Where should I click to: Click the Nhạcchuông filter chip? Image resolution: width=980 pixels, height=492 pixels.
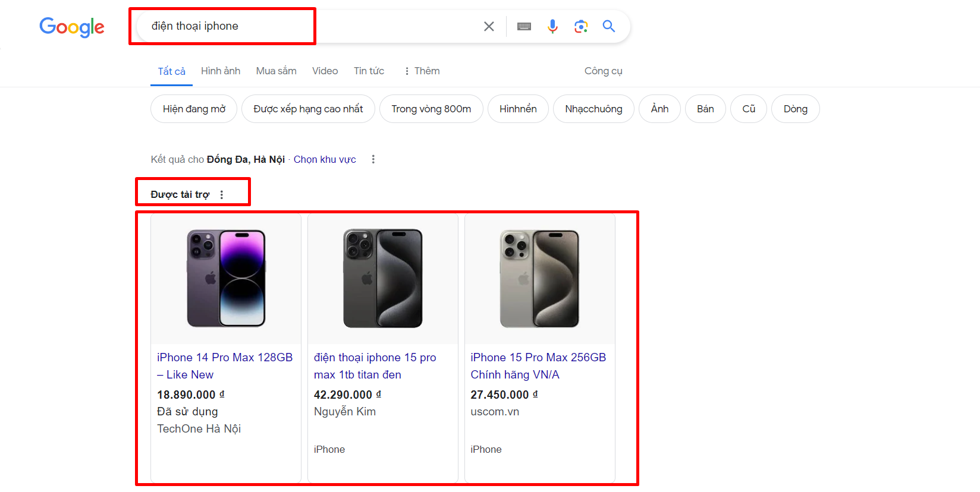click(x=593, y=109)
